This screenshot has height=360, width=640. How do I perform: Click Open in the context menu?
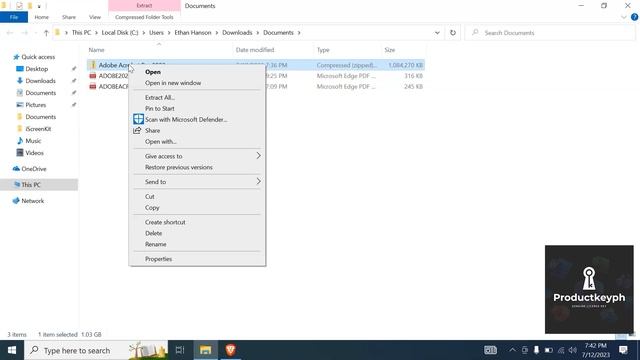153,72
